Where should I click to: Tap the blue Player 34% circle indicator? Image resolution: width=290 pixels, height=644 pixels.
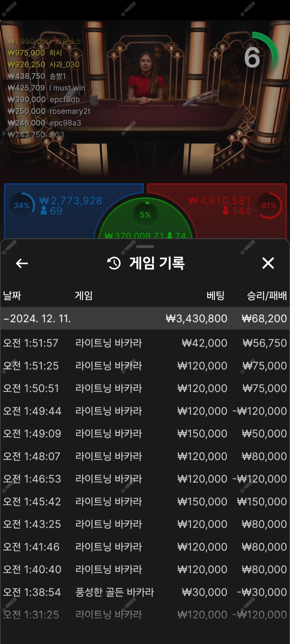22,205
